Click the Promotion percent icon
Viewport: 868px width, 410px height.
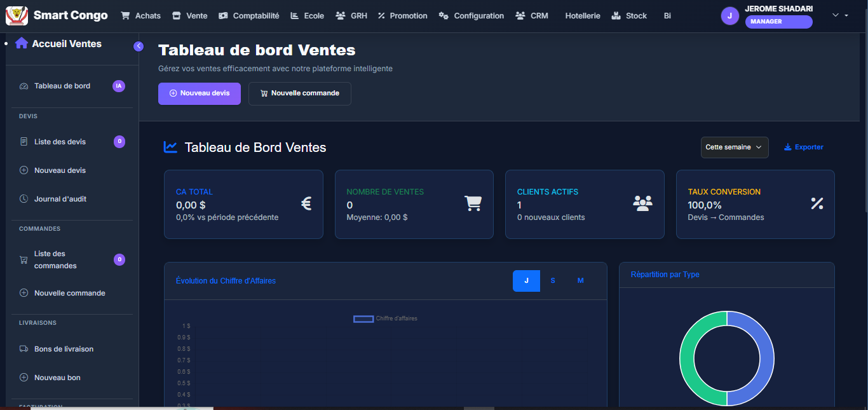pos(382,15)
